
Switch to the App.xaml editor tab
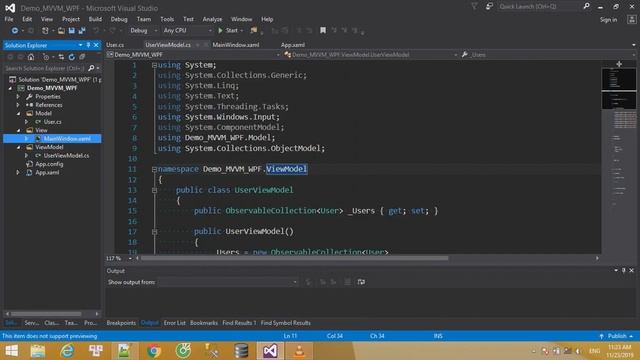tap(293, 45)
